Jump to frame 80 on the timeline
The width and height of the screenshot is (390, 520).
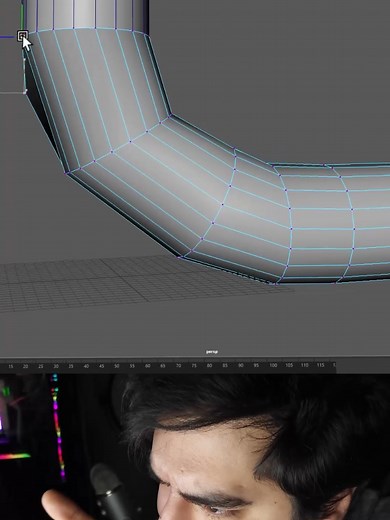209,366
